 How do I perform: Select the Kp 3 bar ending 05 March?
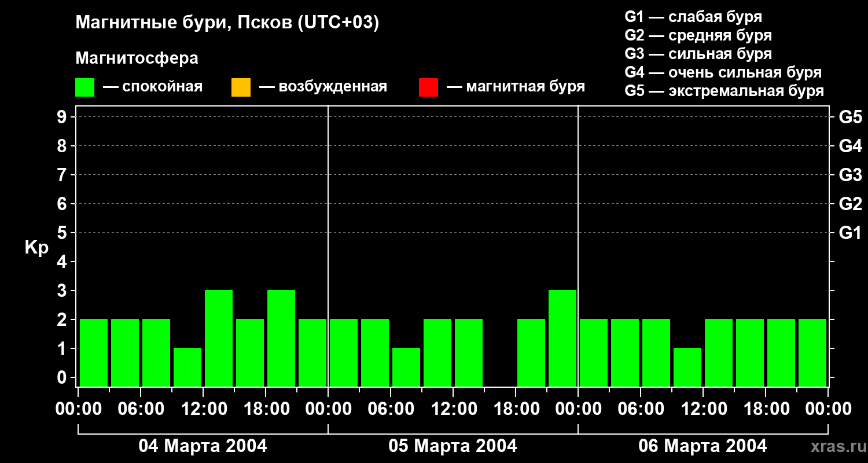coord(562,338)
